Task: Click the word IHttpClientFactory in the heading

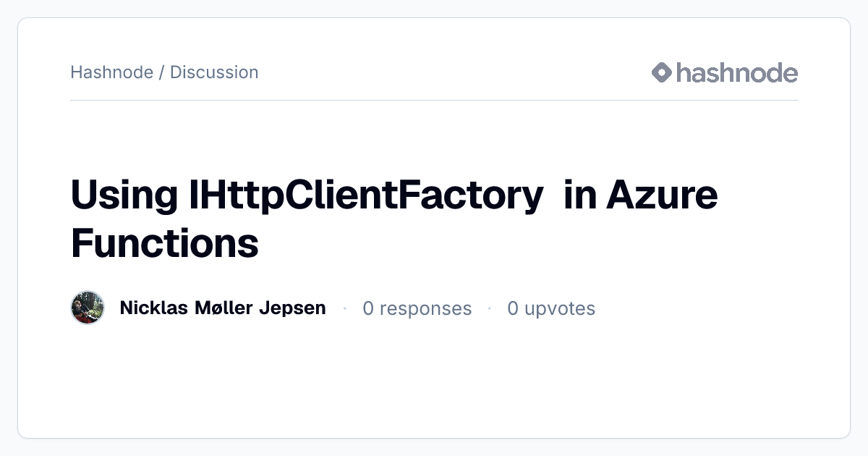Action: click(366, 195)
